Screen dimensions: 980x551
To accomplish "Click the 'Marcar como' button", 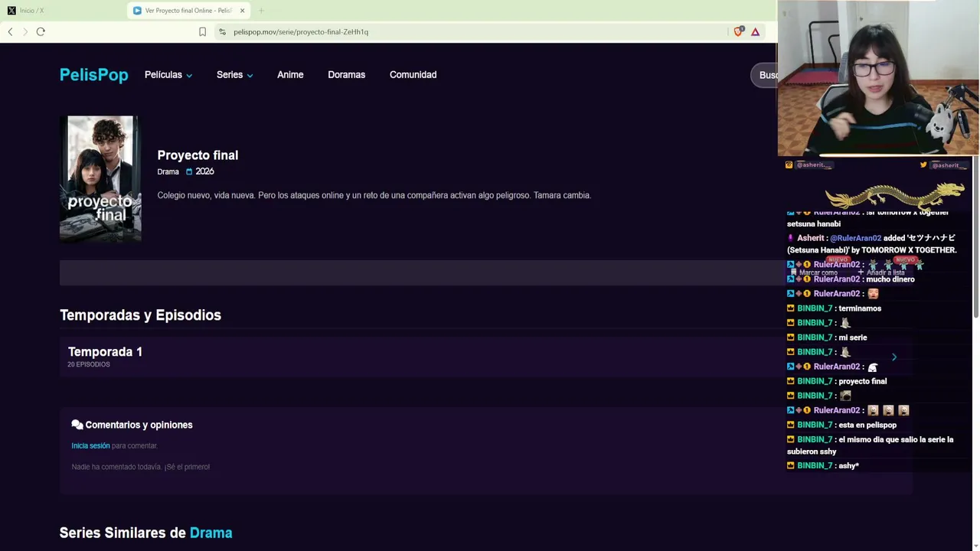I will [813, 272].
